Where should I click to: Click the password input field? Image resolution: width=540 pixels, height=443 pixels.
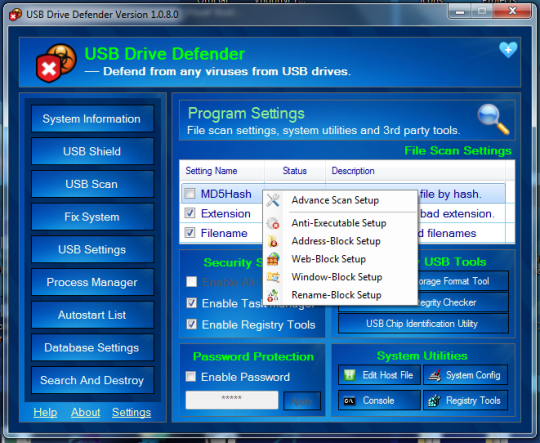click(232, 400)
